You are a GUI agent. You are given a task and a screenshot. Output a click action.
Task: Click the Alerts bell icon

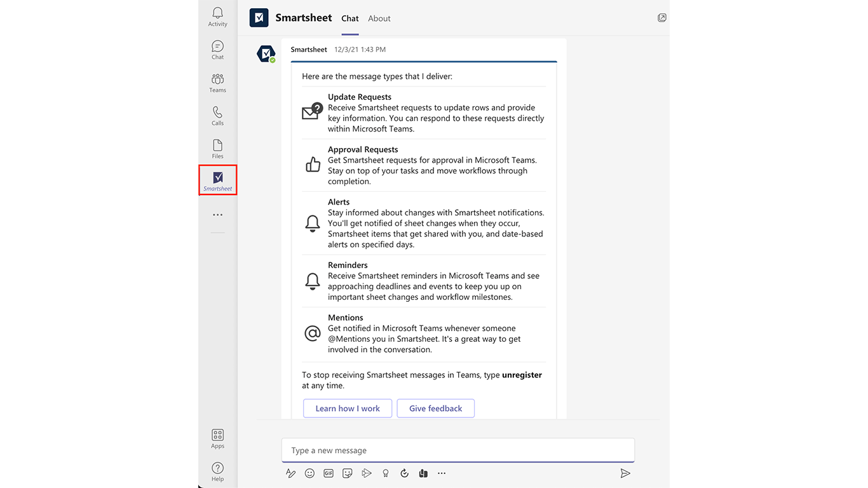click(x=313, y=223)
